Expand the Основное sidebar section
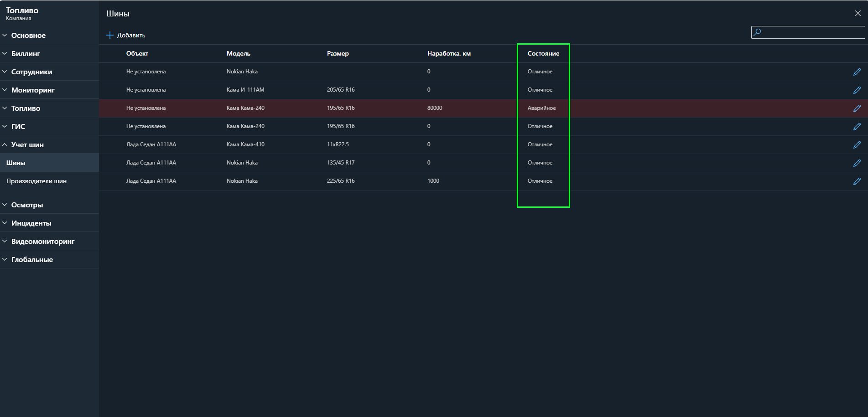 pyautogui.click(x=28, y=36)
